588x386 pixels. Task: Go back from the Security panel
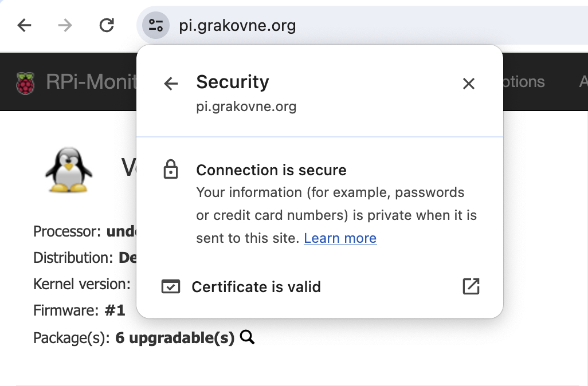(171, 84)
